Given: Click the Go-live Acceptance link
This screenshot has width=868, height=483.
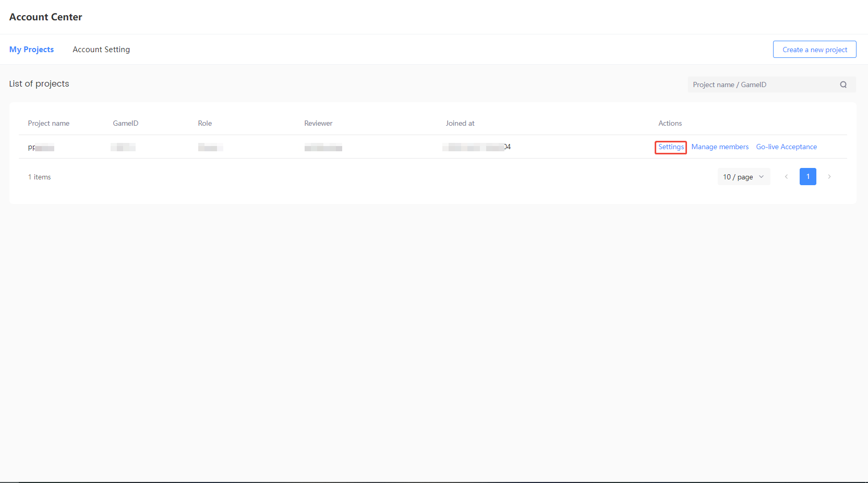Looking at the screenshot, I should (x=786, y=147).
